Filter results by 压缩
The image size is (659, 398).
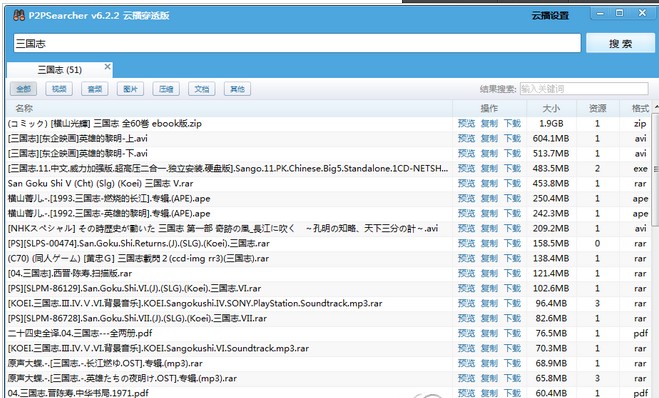[x=166, y=89]
